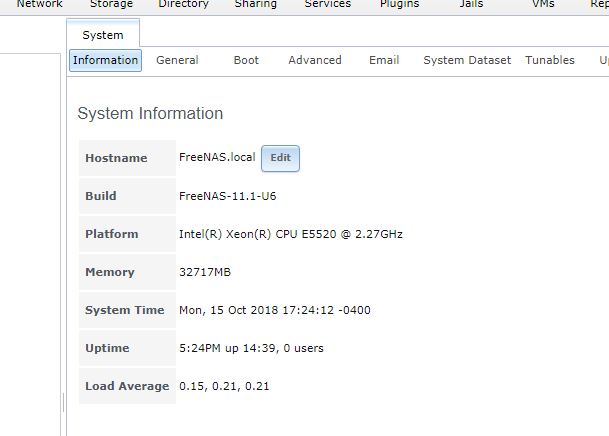This screenshot has height=436, width=609.
Task: Open the Sharing menu
Action: 256,4
